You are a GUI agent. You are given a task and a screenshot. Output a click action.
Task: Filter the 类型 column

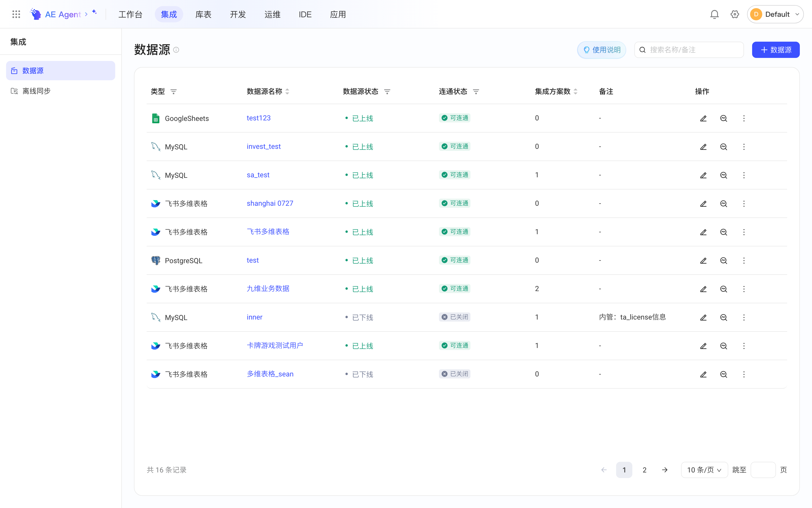(x=174, y=92)
